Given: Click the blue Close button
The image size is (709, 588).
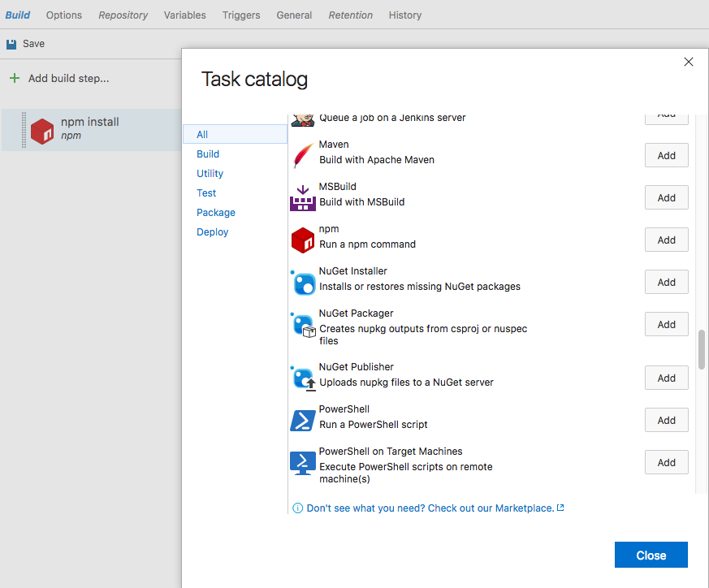Looking at the screenshot, I should coord(651,555).
